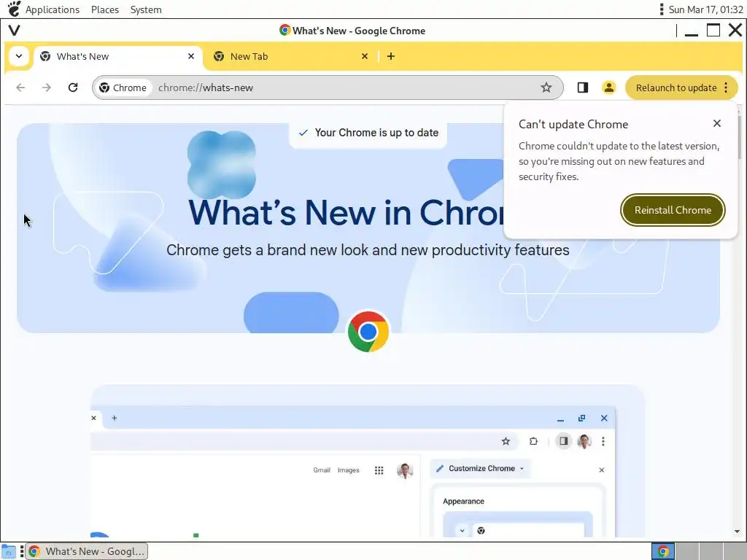Image resolution: width=747 pixels, height=560 pixels.
Task: Open the window menu V icon
Action: [x=15, y=31]
